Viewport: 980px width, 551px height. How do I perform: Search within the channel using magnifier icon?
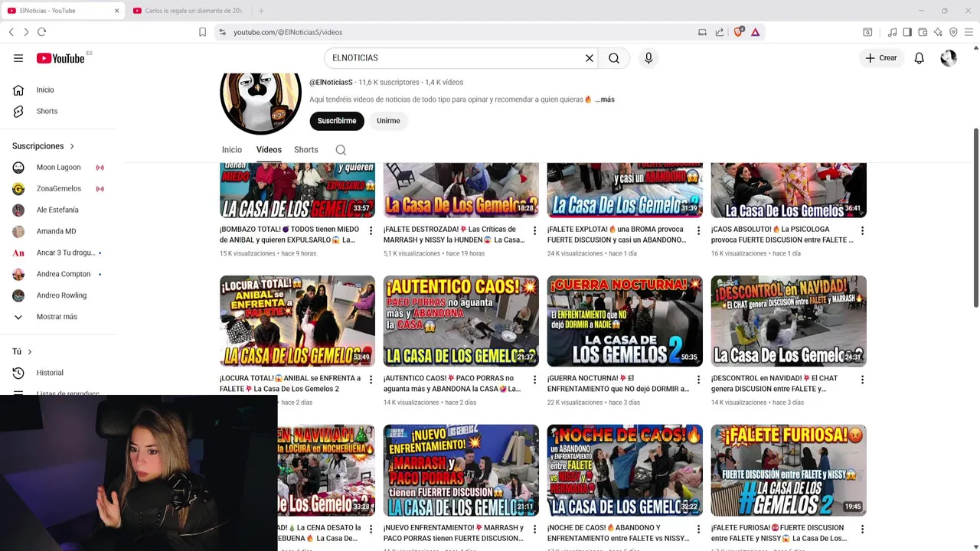click(341, 150)
